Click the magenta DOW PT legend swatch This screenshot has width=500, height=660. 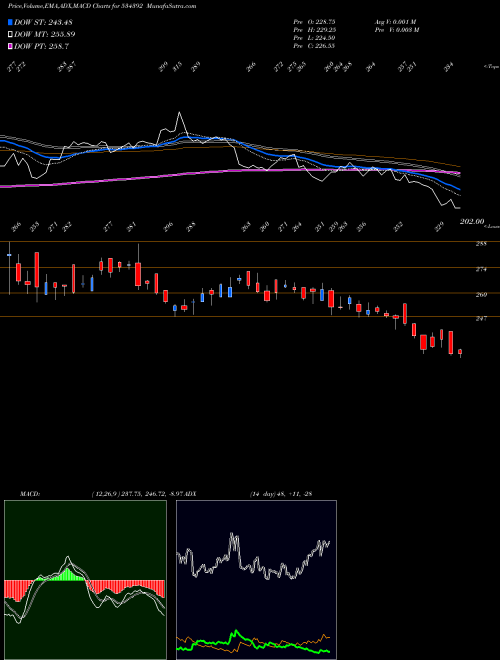(11, 47)
